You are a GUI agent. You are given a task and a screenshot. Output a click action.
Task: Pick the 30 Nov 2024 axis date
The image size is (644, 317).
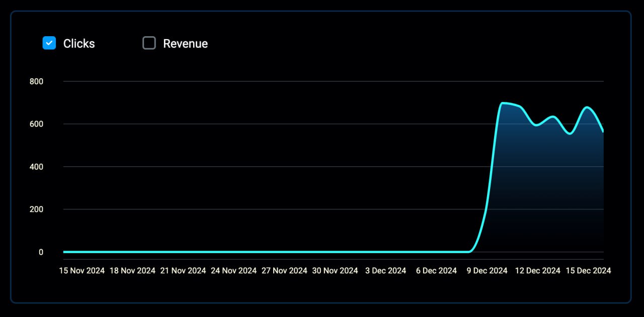click(335, 271)
